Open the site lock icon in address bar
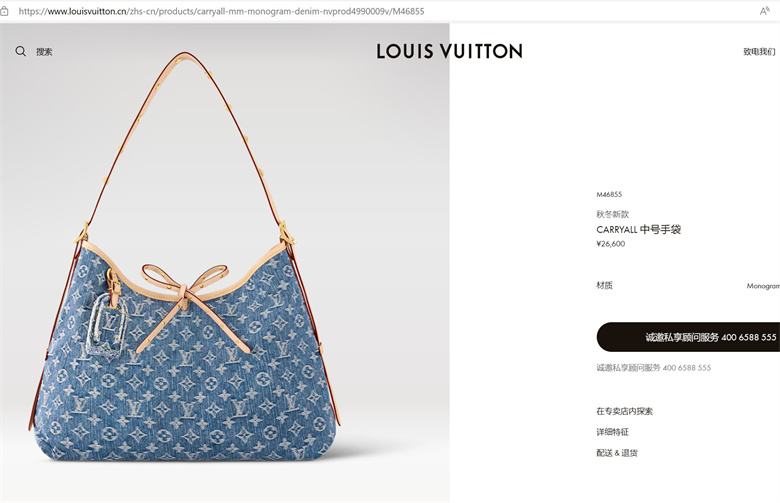The width and height of the screenshot is (780, 503). (4, 11)
